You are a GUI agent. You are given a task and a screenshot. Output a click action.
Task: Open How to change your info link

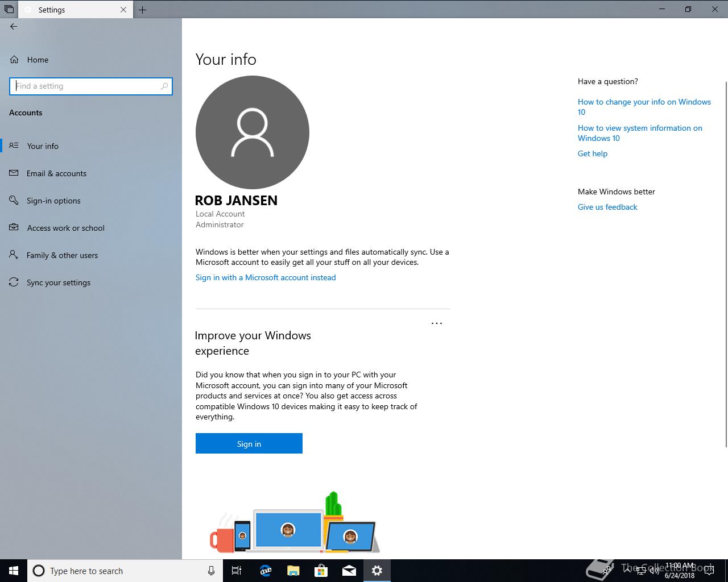[x=644, y=107]
